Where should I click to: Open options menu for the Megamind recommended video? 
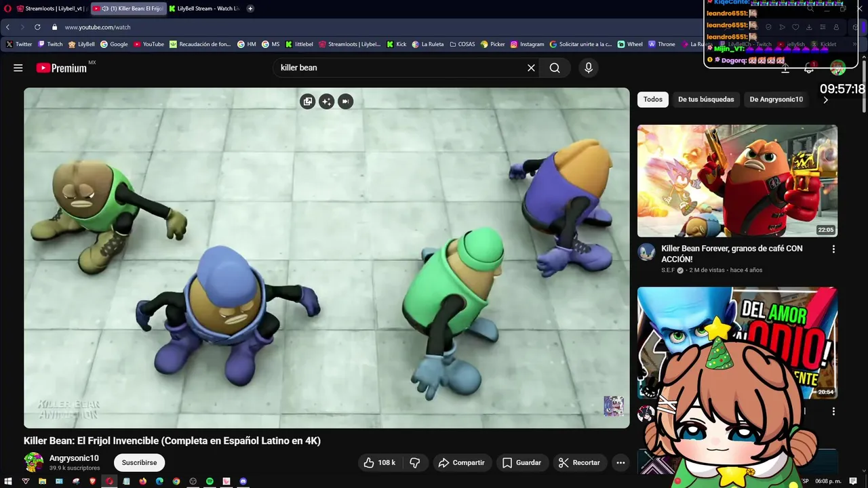[833, 411]
